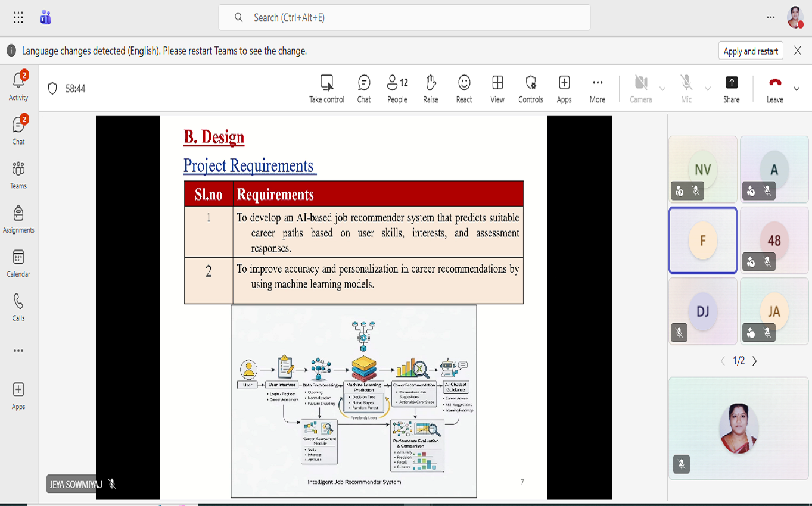This screenshot has width=812, height=506.
Task: Click the Requirements table header
Action: click(275, 194)
